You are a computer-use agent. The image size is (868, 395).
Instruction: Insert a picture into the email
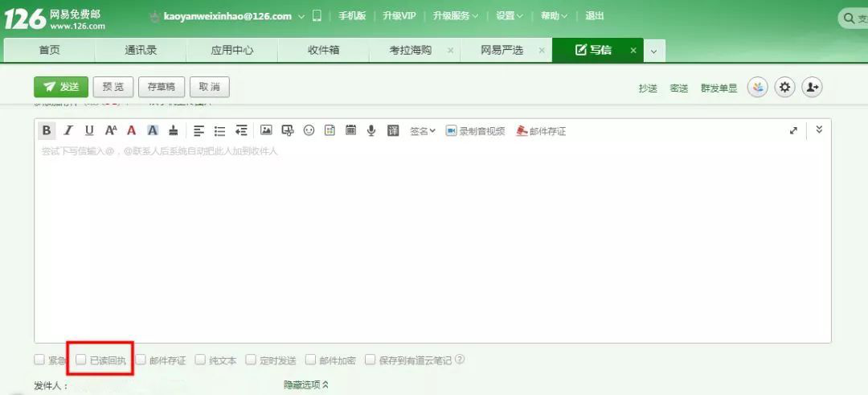(266, 130)
